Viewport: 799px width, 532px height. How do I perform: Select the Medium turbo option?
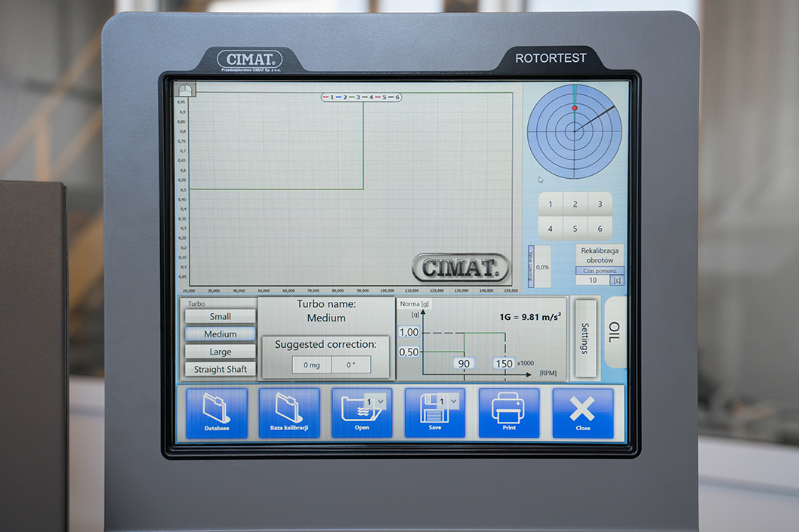point(221,334)
